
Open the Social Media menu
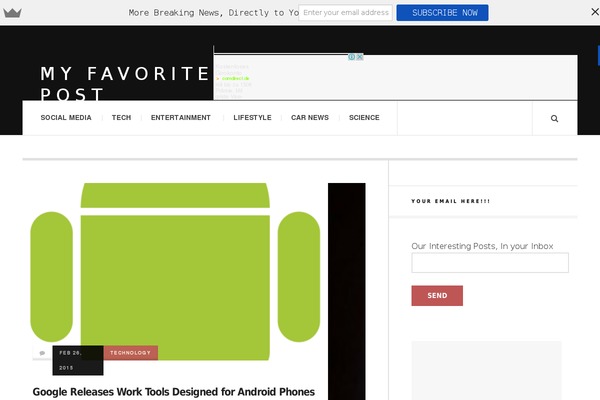(x=66, y=118)
